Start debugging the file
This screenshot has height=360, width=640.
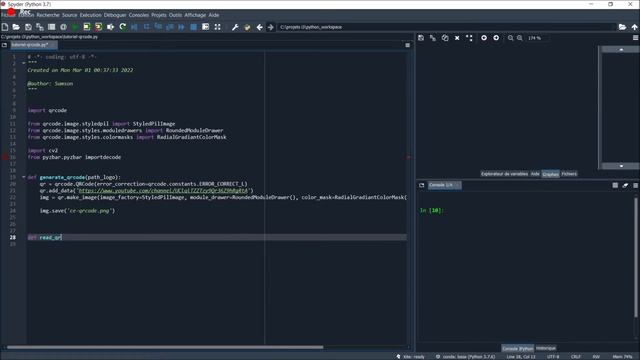click(134, 27)
